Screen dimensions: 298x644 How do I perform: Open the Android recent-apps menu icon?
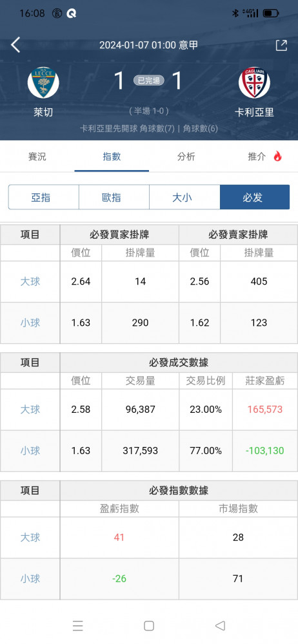pyautogui.click(x=78, y=625)
